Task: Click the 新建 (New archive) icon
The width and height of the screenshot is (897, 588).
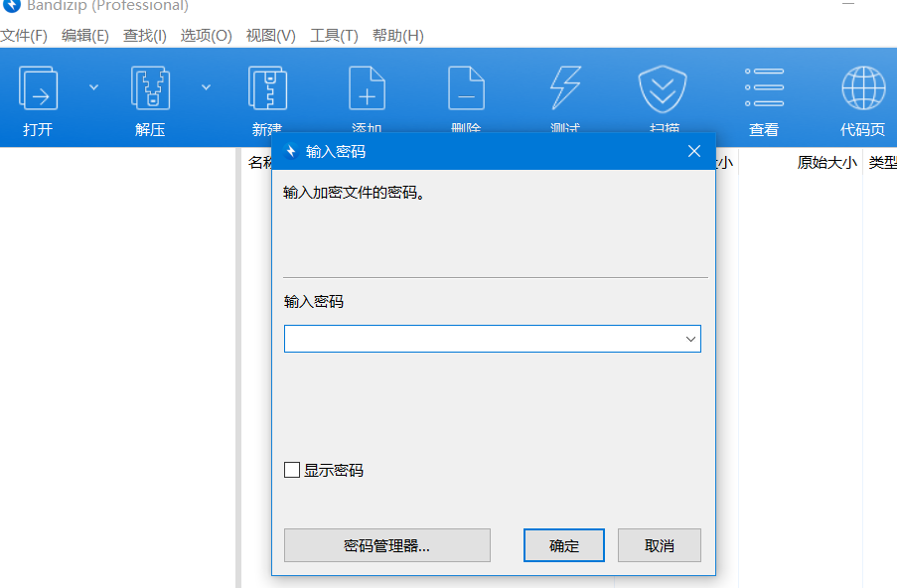Action: pyautogui.click(x=267, y=87)
